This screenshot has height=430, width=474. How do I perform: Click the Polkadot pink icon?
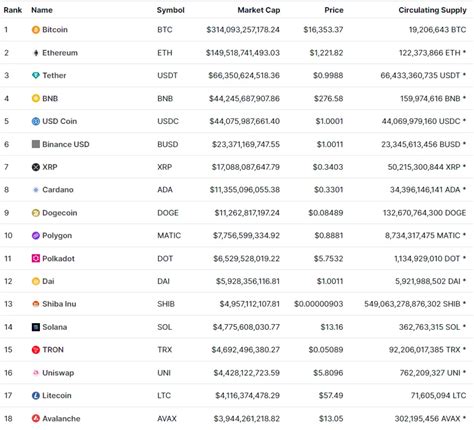click(x=36, y=258)
